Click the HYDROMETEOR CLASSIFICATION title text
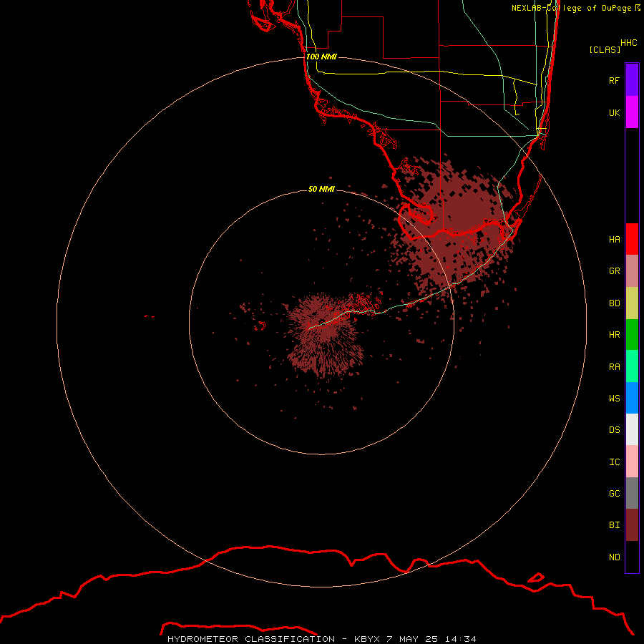This screenshot has width=644, height=644. (x=251, y=639)
